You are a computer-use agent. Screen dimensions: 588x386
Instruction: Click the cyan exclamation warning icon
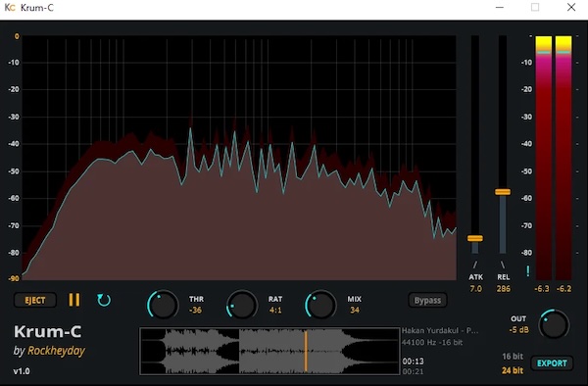coord(528,271)
